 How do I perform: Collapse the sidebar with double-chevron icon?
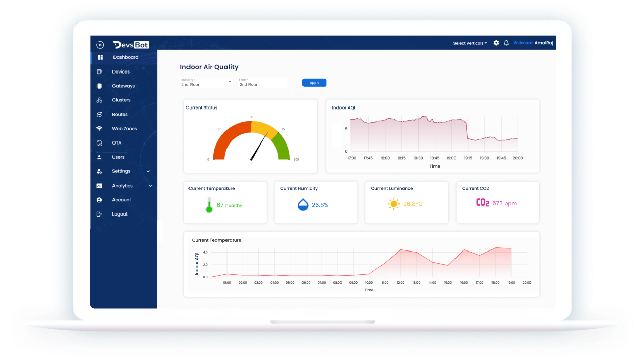click(x=100, y=45)
